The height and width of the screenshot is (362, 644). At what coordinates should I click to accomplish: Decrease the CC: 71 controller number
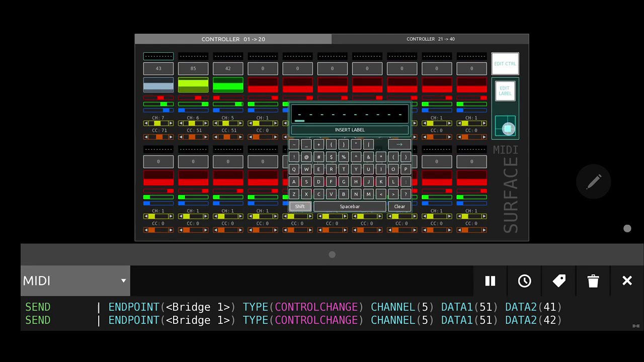point(146,137)
